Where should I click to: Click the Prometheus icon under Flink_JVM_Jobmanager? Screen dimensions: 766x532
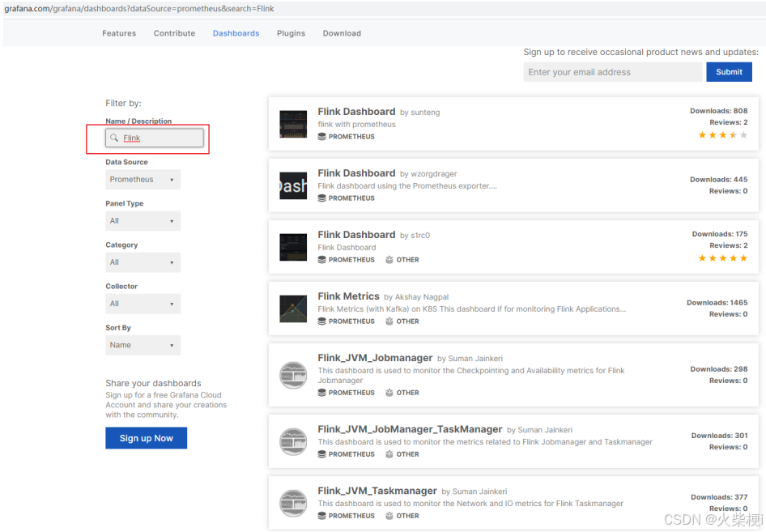click(x=322, y=392)
